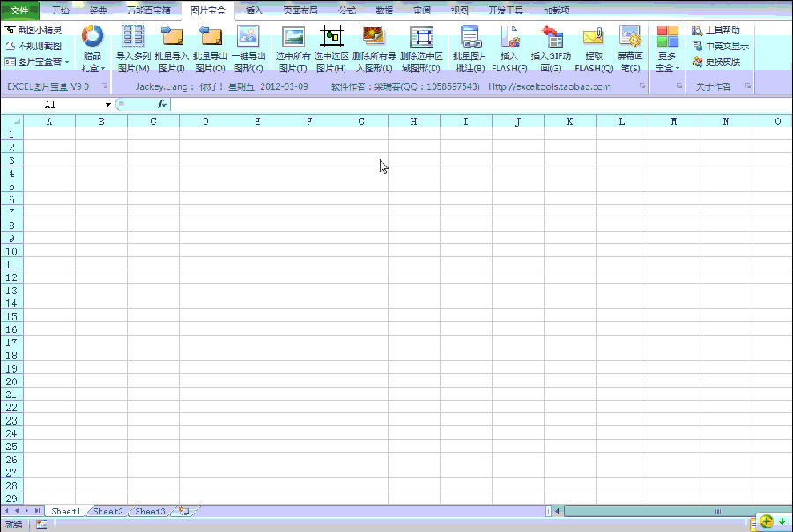This screenshot has width=793, height=532.
Task: Click the 选中所有图片(T) icon
Action: click(293, 37)
